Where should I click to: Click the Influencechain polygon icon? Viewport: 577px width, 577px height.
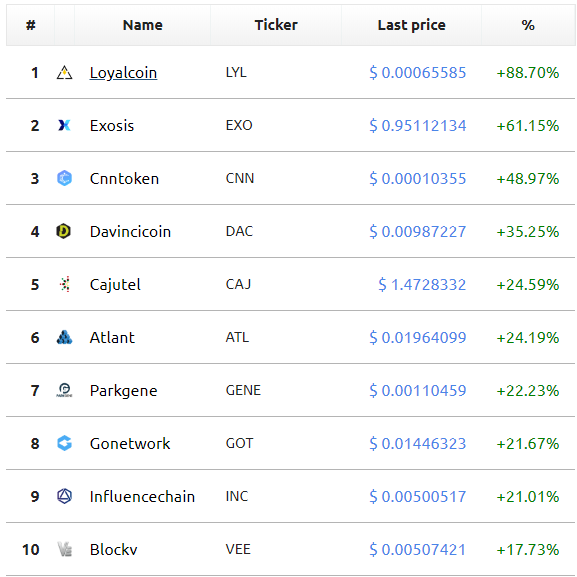64,496
